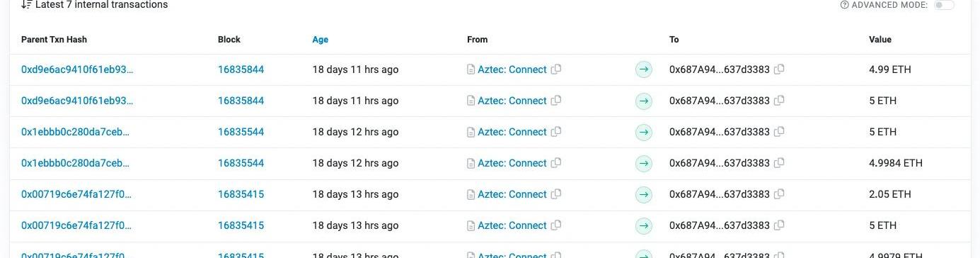
Task: Open the first block 16835844 link
Action: pyautogui.click(x=241, y=69)
